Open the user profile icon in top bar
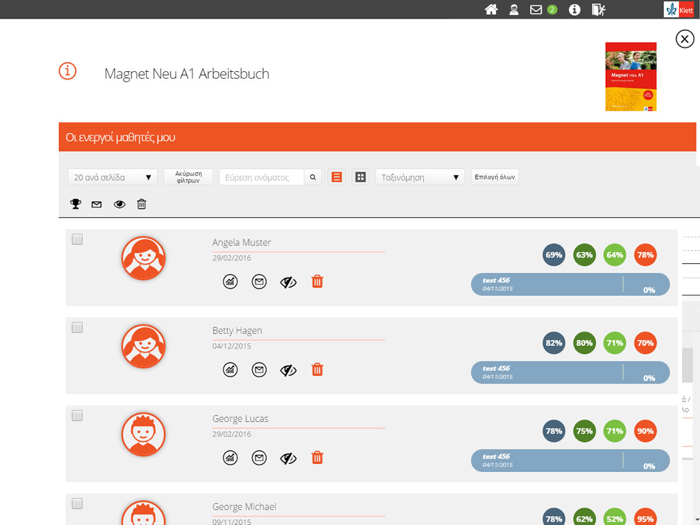700x525 pixels. [x=514, y=9]
